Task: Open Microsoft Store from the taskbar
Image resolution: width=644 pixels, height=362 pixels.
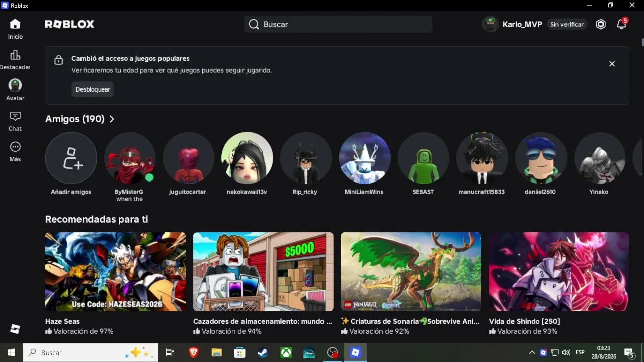Action: [x=239, y=353]
